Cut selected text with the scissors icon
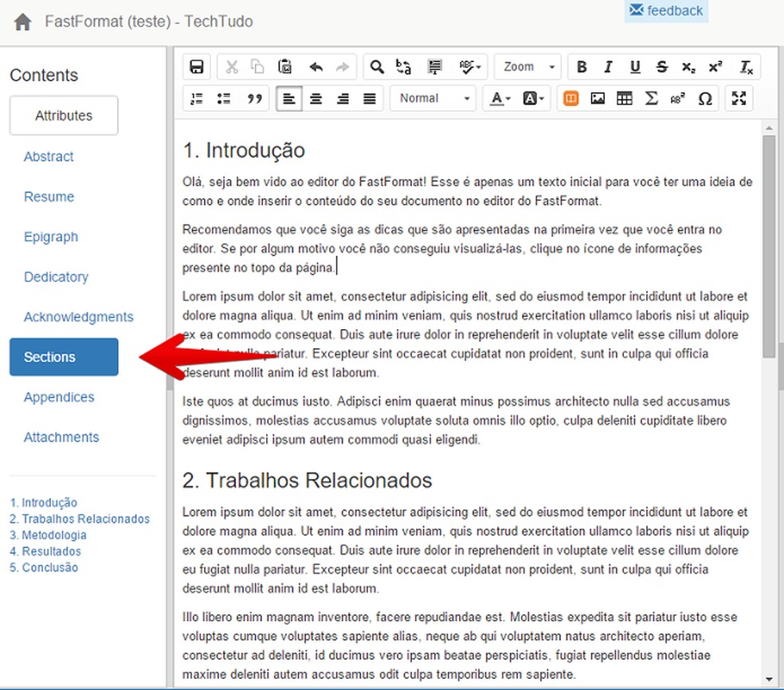Image resolution: width=784 pixels, height=690 pixels. click(x=232, y=67)
